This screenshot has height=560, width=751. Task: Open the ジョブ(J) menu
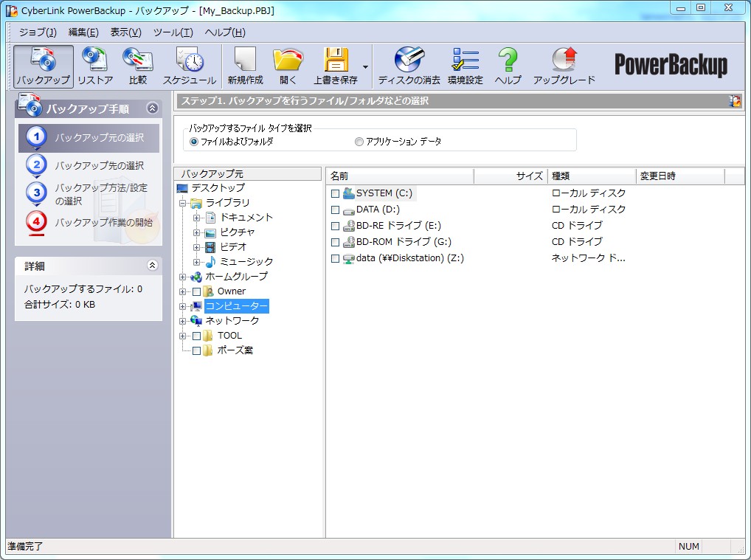[x=38, y=32]
